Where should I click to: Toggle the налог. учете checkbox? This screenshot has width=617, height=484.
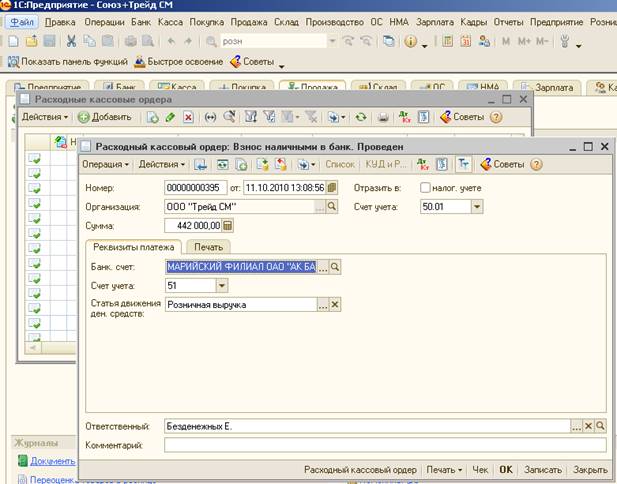pyautogui.click(x=426, y=187)
